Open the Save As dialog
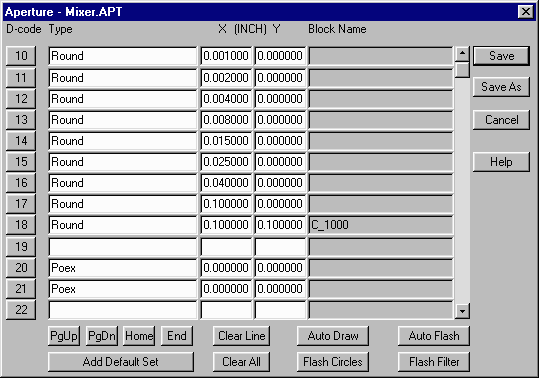 tap(501, 87)
